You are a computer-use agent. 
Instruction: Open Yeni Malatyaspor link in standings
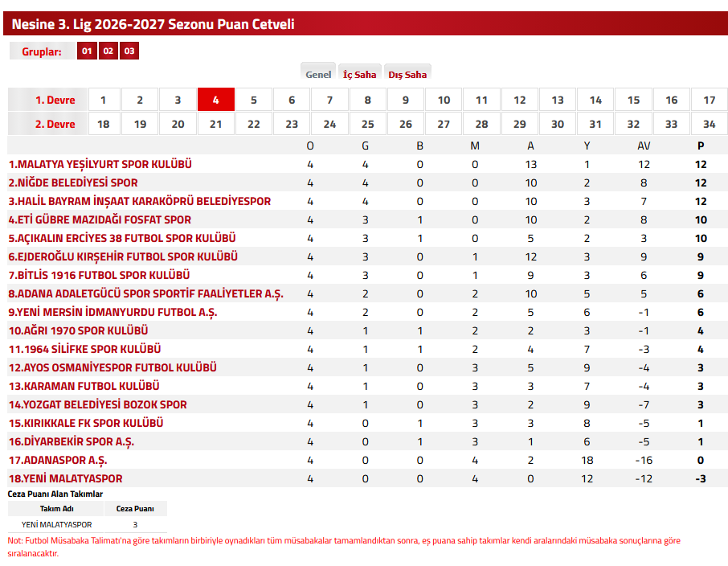click(65, 478)
